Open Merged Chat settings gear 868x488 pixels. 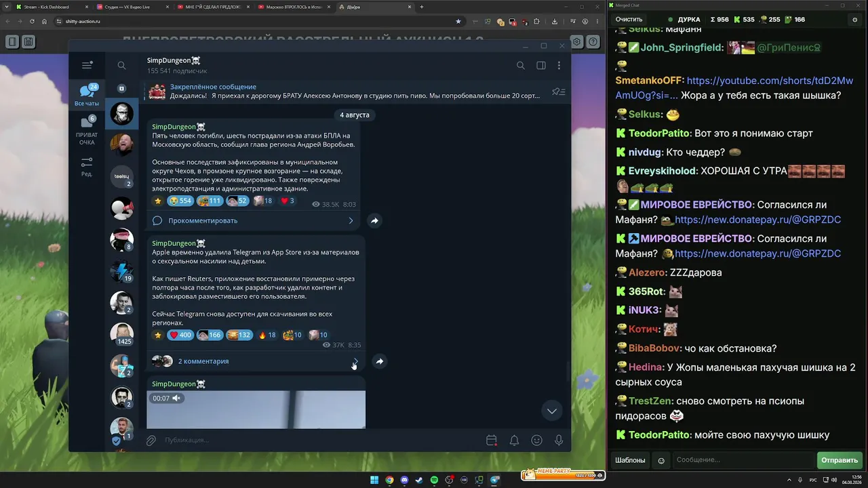(x=854, y=20)
